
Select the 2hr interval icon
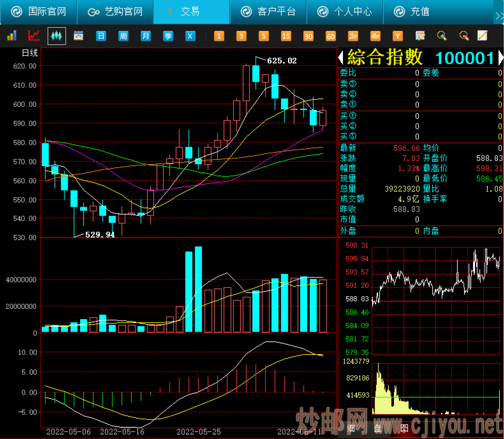tap(353, 35)
